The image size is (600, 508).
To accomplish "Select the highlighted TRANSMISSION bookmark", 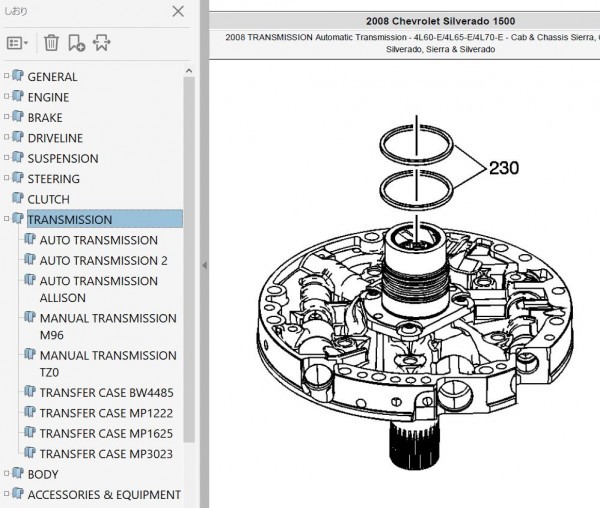I will pos(105,219).
